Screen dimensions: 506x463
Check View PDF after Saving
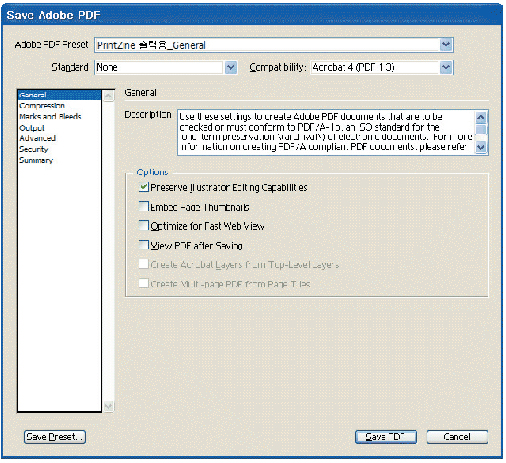pyautogui.click(x=144, y=245)
